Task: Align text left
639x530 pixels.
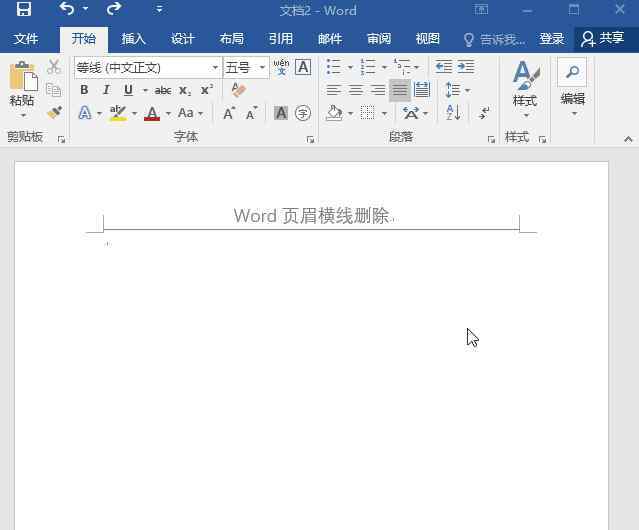Action: (334, 90)
